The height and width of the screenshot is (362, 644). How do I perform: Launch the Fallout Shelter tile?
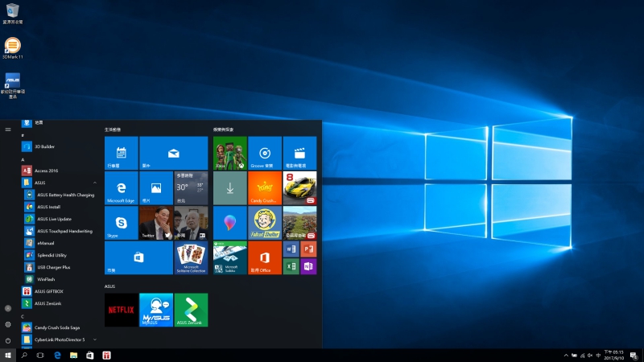click(265, 223)
